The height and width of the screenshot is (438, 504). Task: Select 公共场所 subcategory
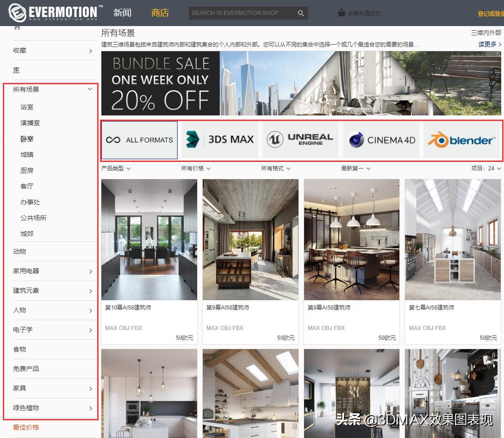click(33, 218)
